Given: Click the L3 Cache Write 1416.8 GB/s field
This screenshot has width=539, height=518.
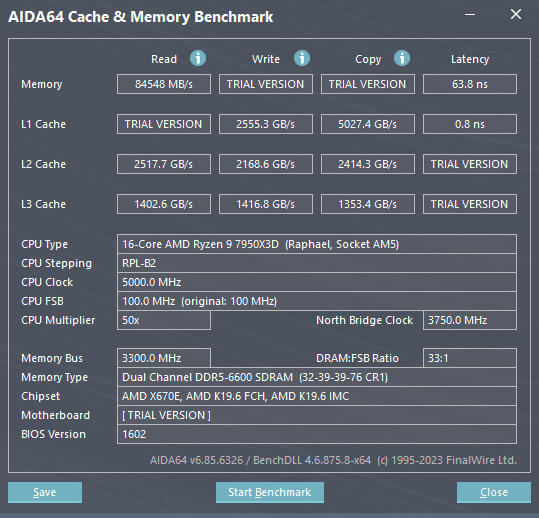Looking at the screenshot, I should [x=266, y=204].
